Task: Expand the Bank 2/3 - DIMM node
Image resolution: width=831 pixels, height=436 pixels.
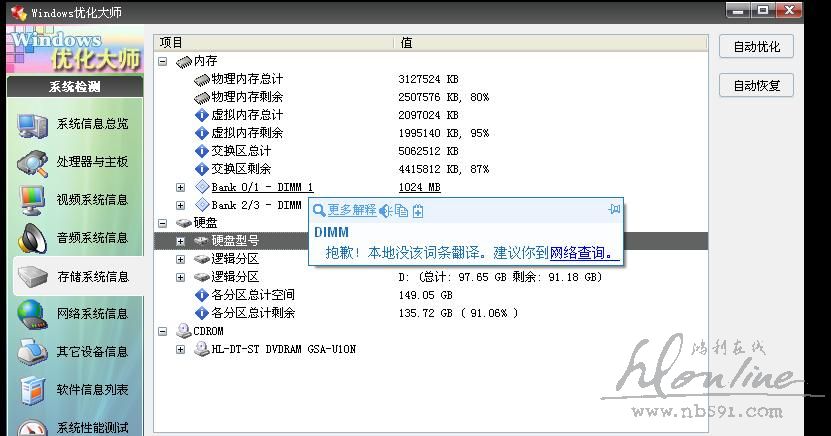Action: (181, 206)
